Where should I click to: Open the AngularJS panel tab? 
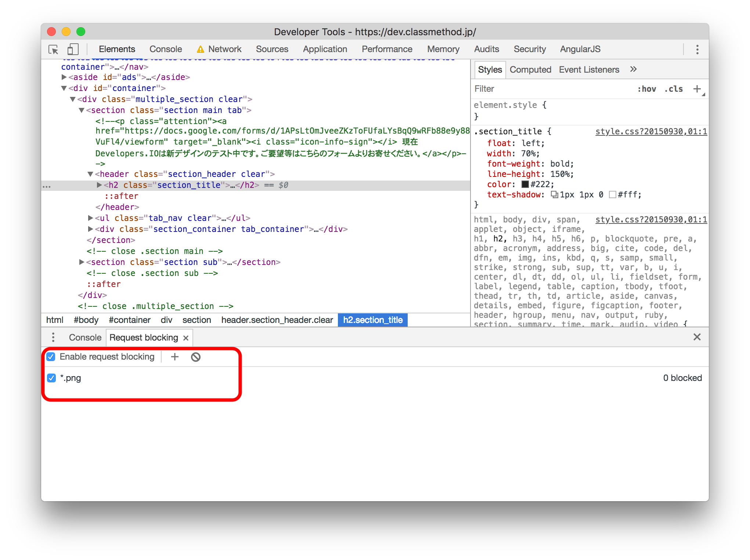click(x=580, y=49)
